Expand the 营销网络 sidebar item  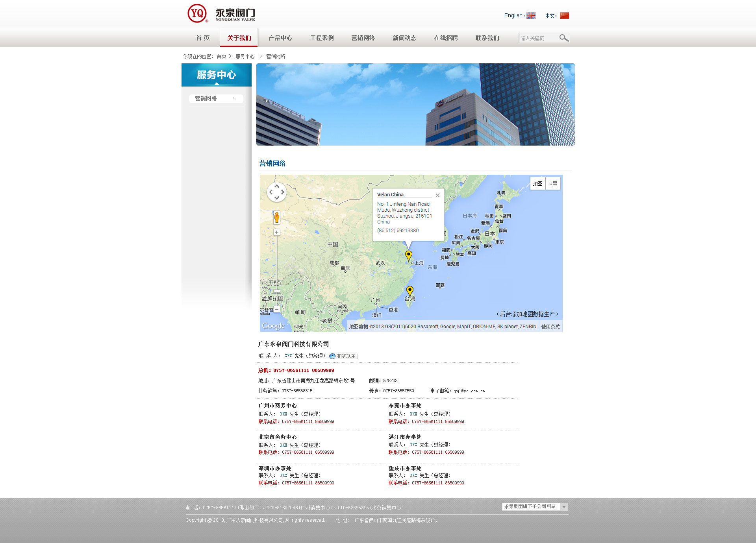pos(216,98)
